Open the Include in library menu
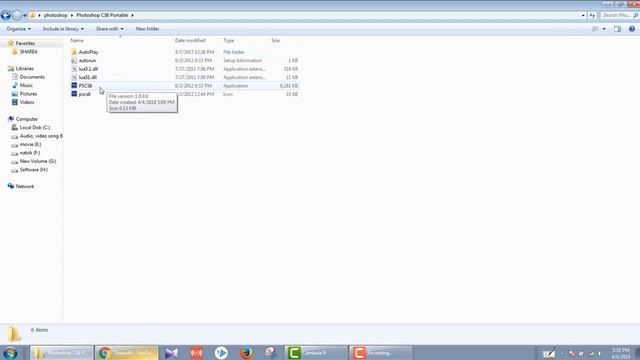Image resolution: width=640 pixels, height=360 pixels. [63, 29]
